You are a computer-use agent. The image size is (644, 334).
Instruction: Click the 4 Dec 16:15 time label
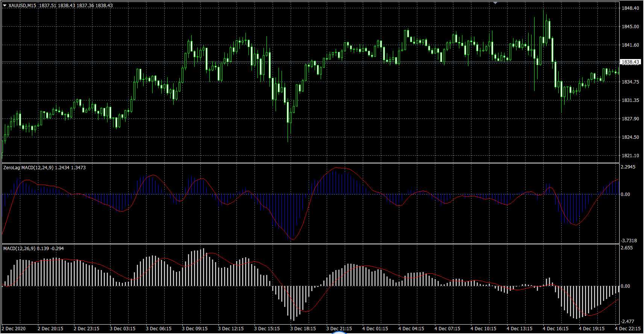556,329
